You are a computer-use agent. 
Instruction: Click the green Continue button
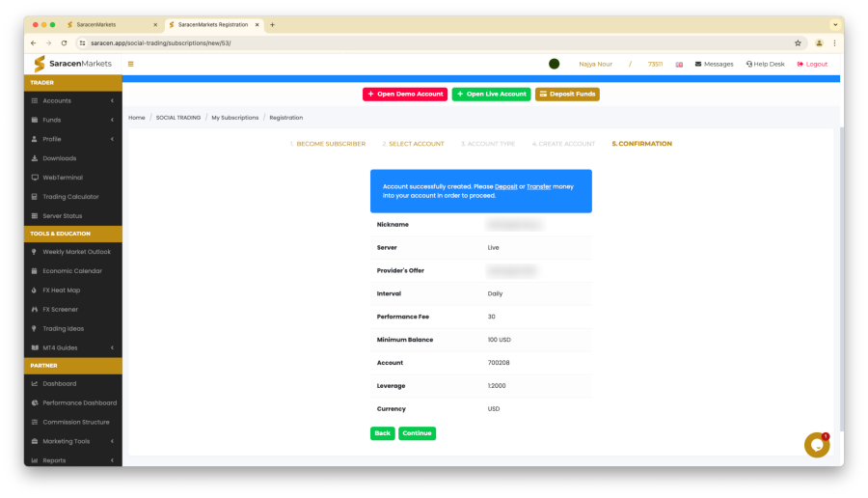coord(417,433)
